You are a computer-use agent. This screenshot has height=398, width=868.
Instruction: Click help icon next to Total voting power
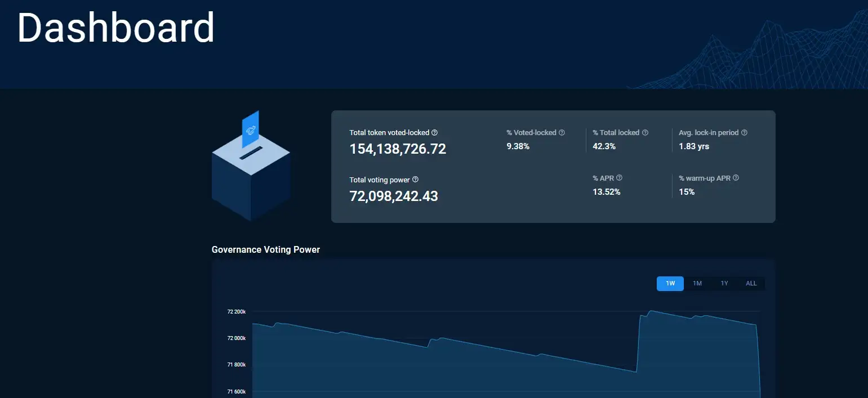(x=415, y=180)
